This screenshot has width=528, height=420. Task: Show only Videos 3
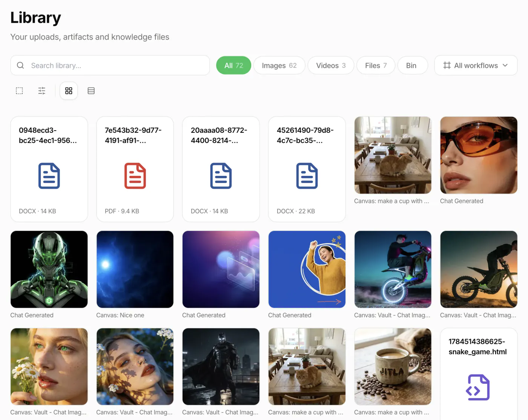pos(331,65)
